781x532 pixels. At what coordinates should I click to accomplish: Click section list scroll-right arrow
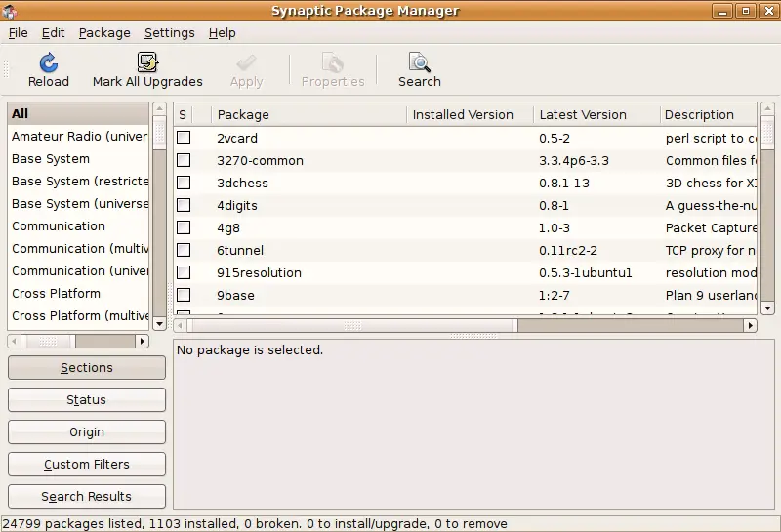point(143,342)
